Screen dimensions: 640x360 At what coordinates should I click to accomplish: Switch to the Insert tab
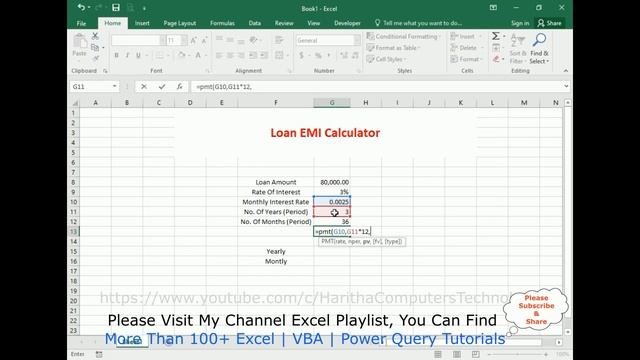click(x=142, y=23)
